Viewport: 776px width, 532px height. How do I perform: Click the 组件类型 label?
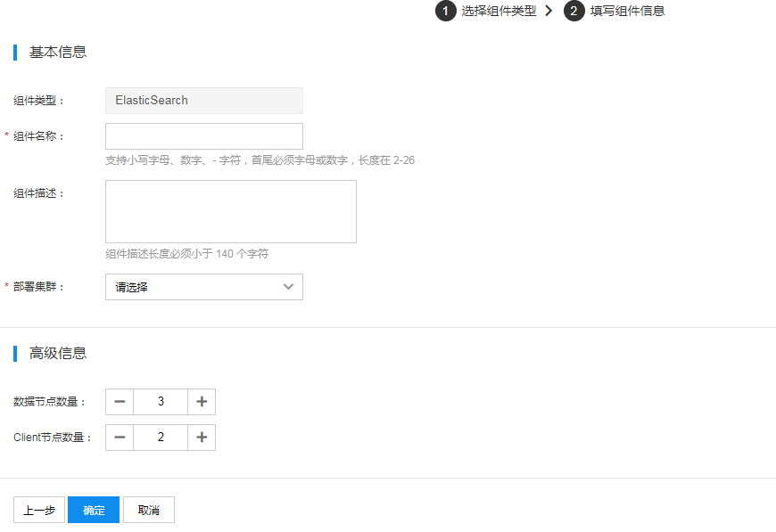click(38, 101)
